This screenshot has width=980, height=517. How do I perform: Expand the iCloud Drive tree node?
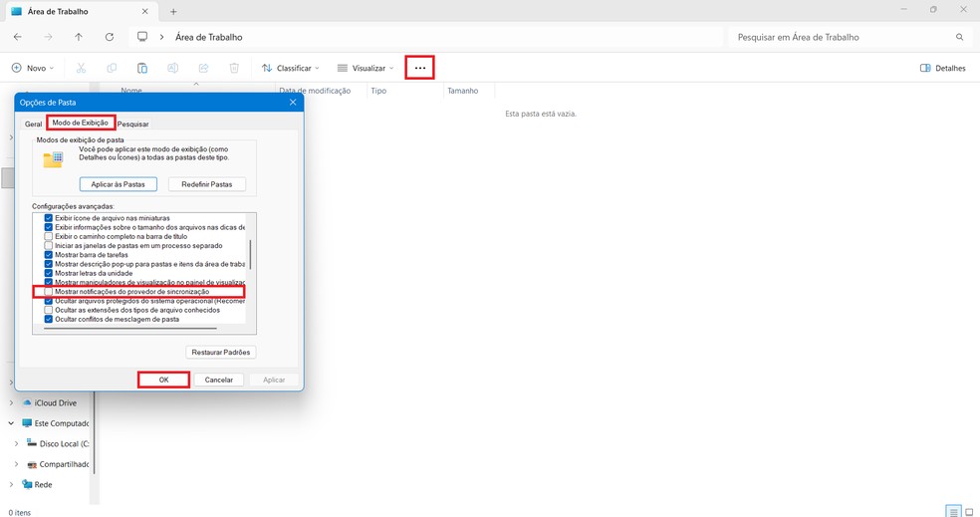pos(11,402)
